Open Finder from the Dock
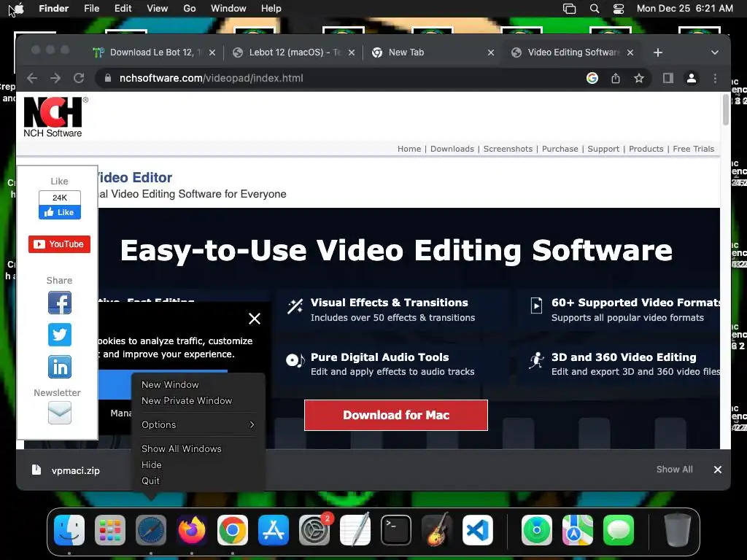Screen dimensions: 747x560 pos(69,530)
